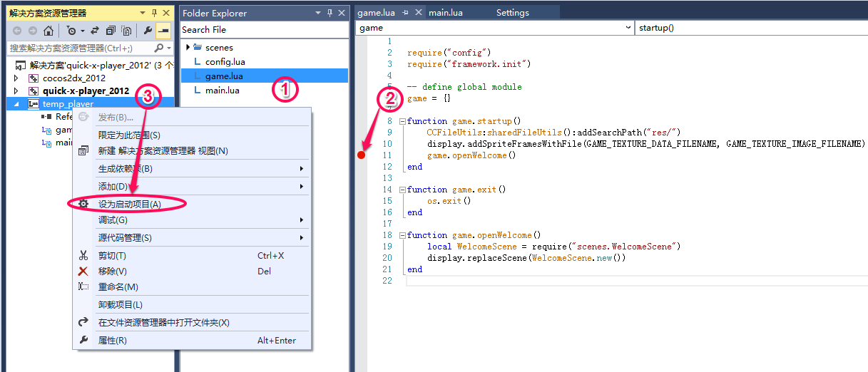
Task: Close the Folder Explorer panel
Action: (x=341, y=13)
